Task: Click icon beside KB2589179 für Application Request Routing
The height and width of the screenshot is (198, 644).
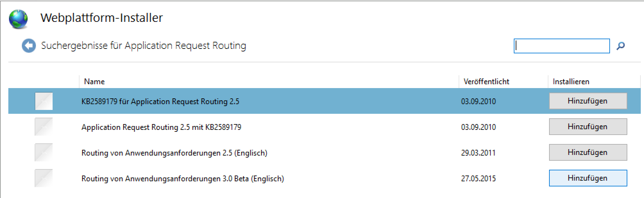Action: [44, 101]
